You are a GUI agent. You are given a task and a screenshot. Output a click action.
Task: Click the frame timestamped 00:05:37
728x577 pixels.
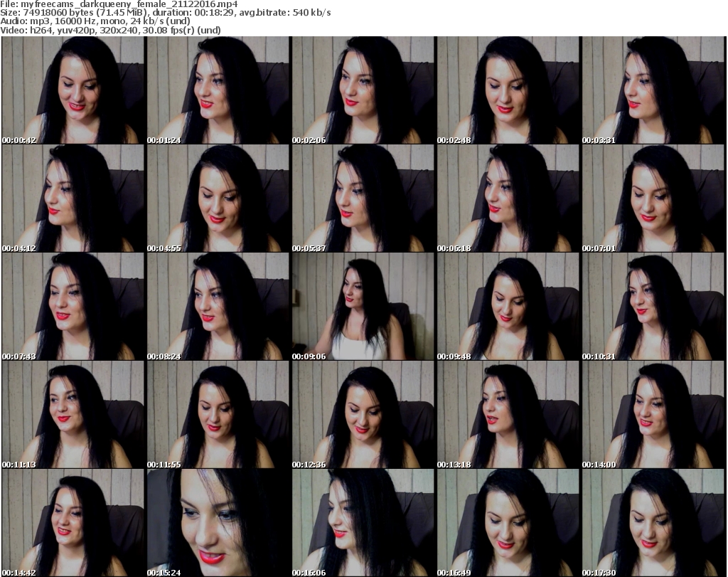coord(363,198)
